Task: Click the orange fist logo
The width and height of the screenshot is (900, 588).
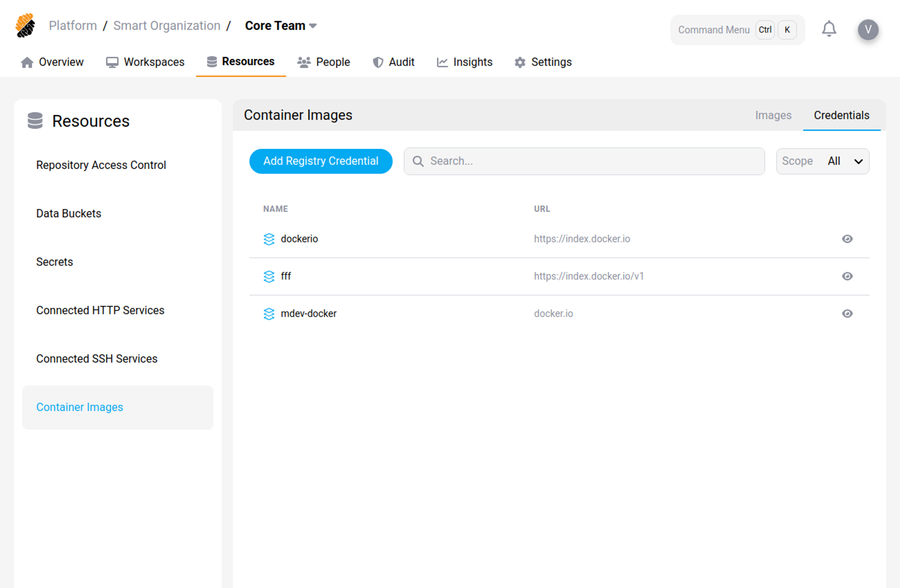Action: [25, 25]
